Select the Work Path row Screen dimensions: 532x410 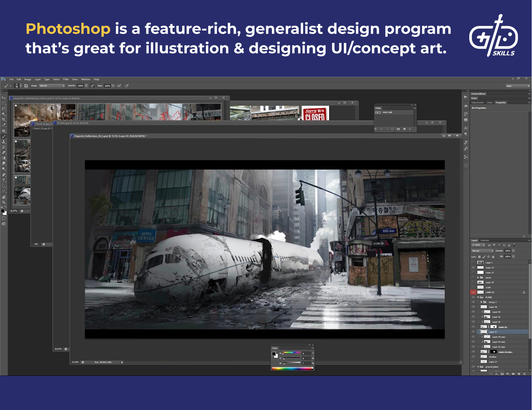pyautogui.click(x=394, y=112)
